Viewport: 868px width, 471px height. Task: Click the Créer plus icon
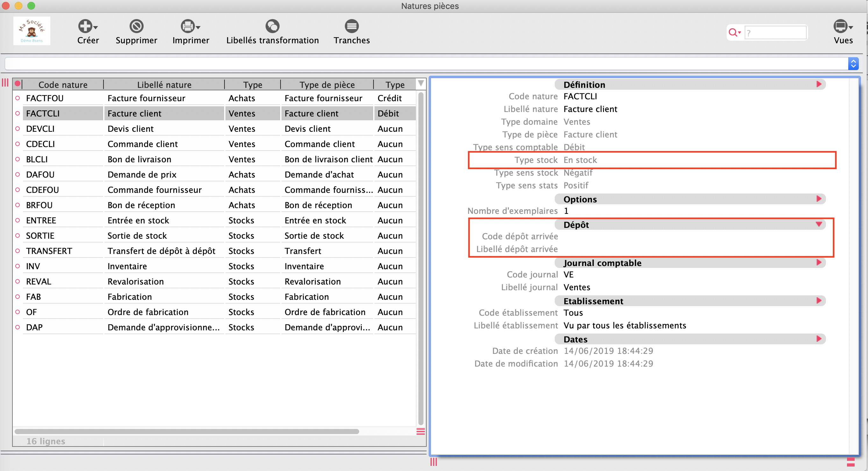pos(85,26)
